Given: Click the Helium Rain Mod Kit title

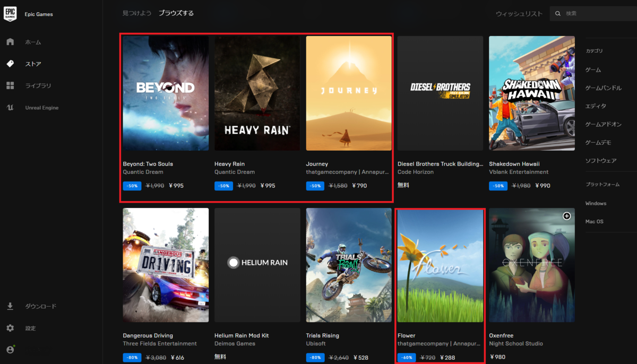Looking at the screenshot, I should pyautogui.click(x=242, y=335).
